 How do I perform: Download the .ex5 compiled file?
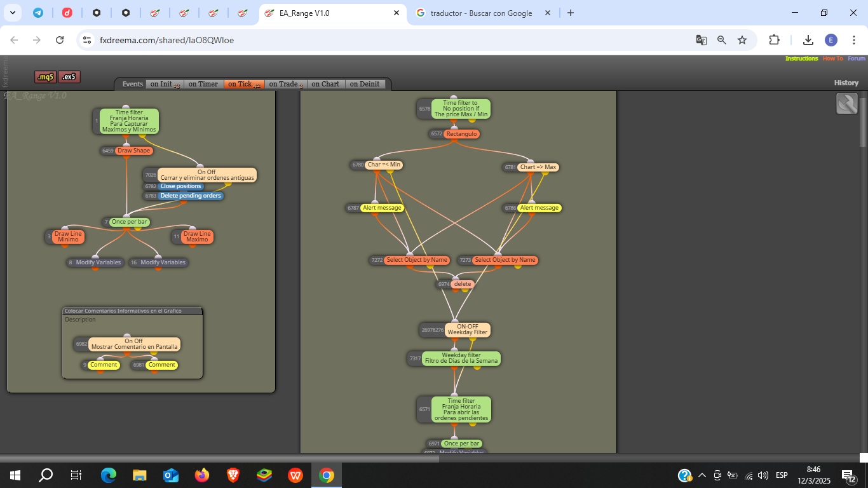[69, 77]
